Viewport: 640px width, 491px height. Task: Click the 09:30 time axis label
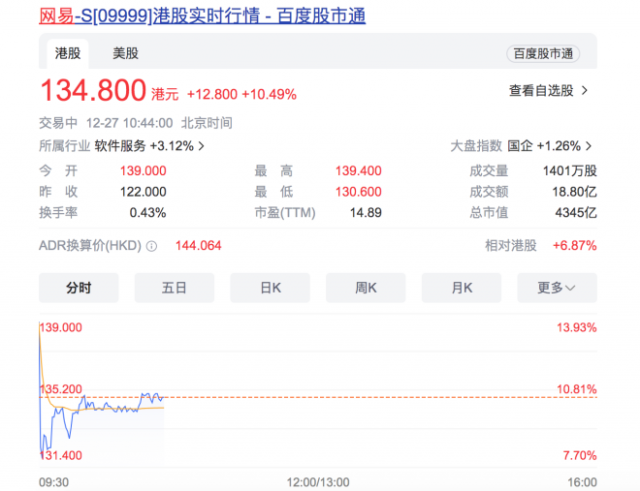(54, 482)
